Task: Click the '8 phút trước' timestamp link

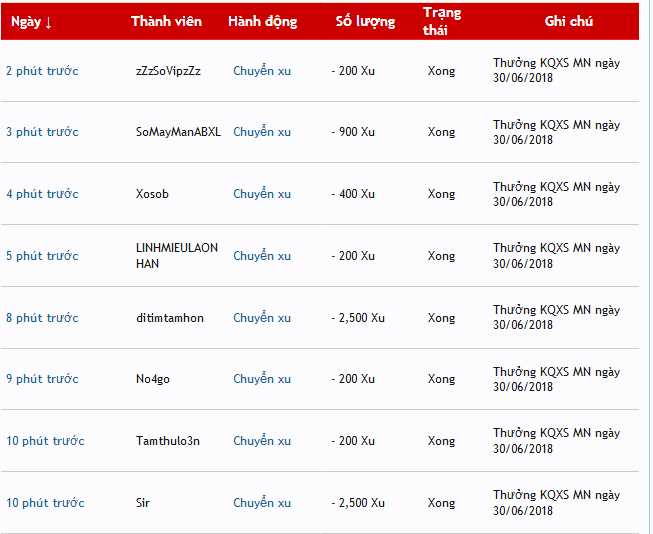Action: click(x=42, y=318)
